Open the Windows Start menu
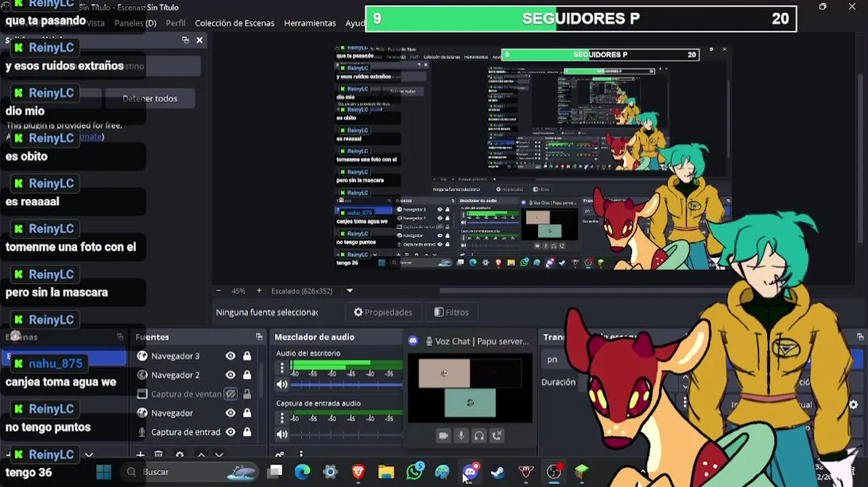This screenshot has height=487, width=868. tap(103, 471)
